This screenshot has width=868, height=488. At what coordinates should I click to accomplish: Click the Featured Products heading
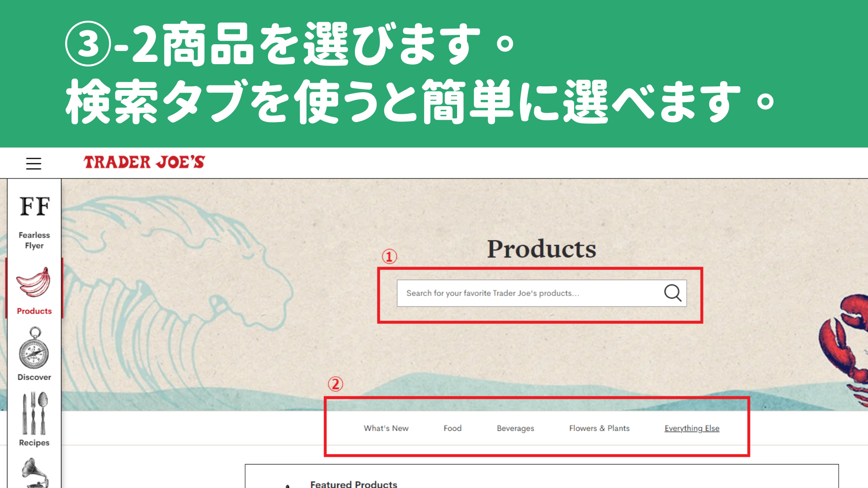(354, 483)
